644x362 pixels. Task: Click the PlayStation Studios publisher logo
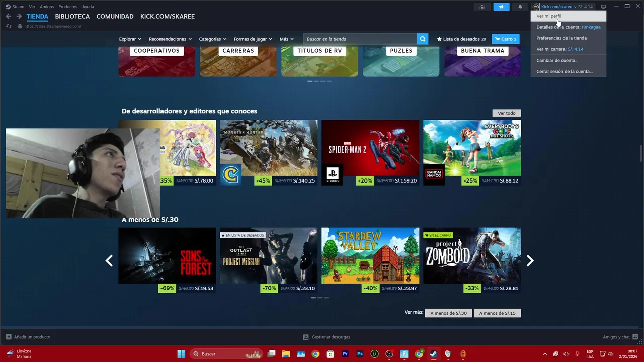coord(332,174)
